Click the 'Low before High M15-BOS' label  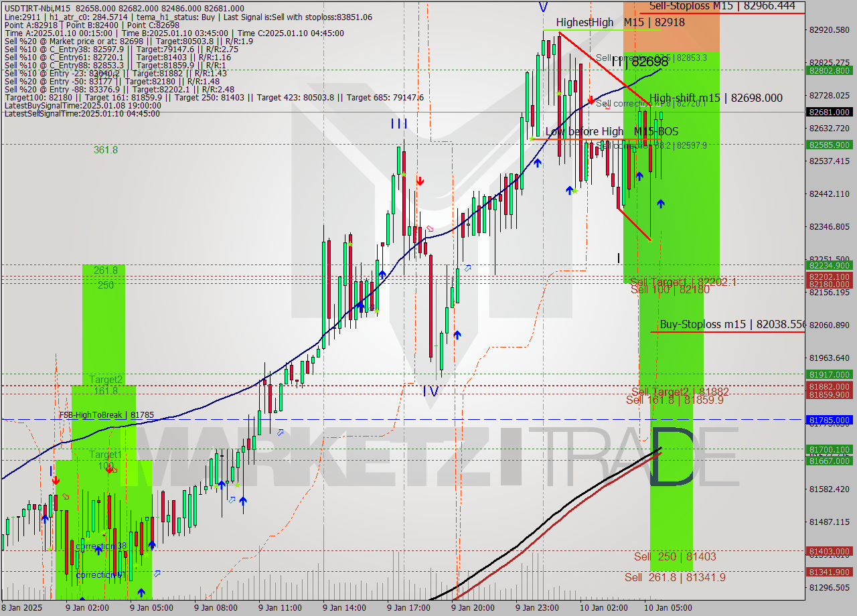point(612,131)
